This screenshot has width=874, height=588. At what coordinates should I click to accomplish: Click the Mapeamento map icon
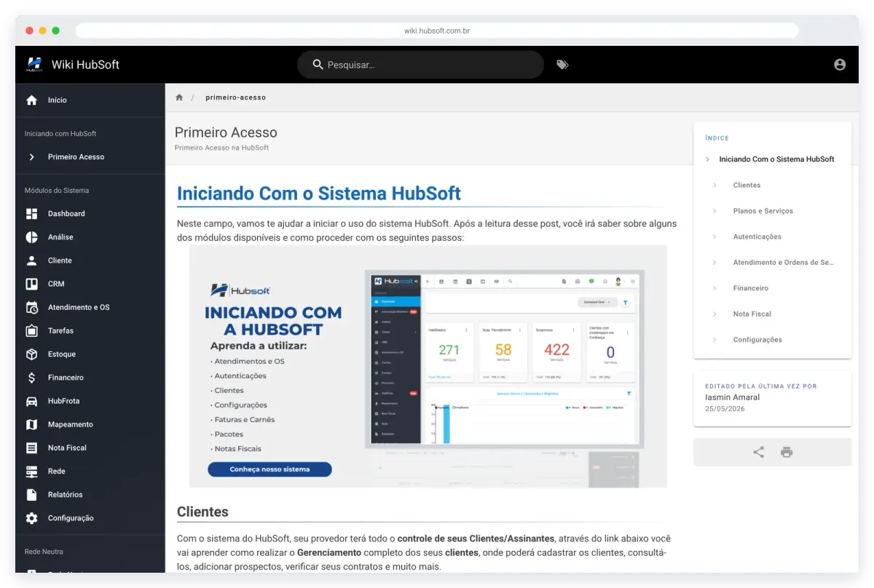(x=31, y=424)
